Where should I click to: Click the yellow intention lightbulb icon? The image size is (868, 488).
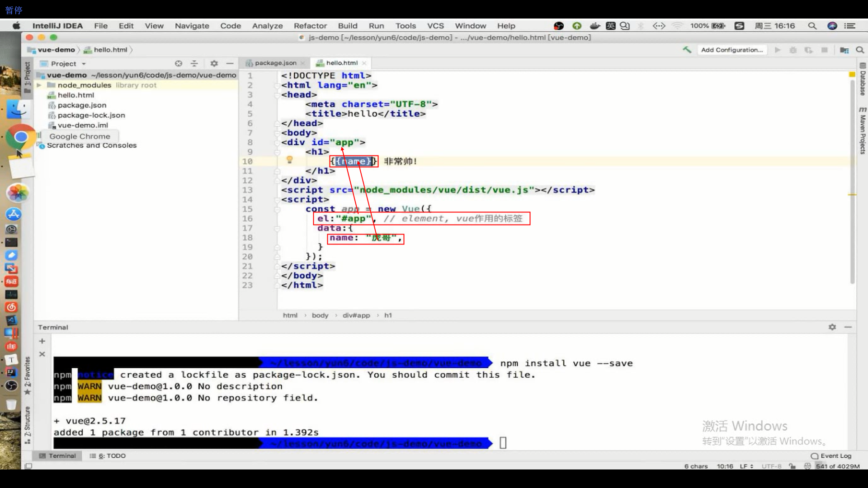point(289,160)
